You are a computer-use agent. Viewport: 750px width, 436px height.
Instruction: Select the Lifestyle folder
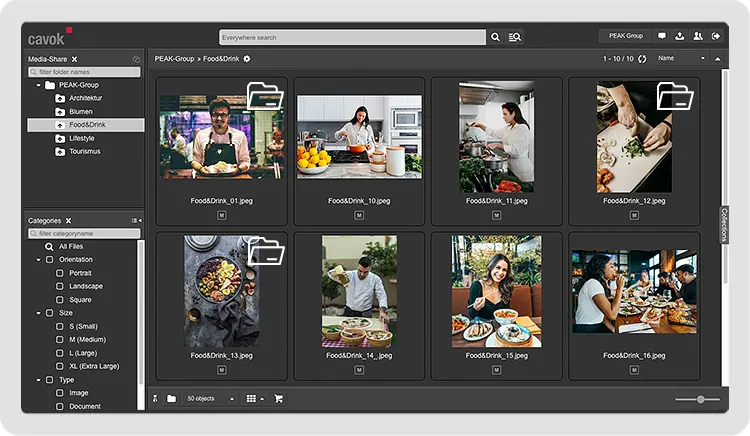[x=81, y=138]
